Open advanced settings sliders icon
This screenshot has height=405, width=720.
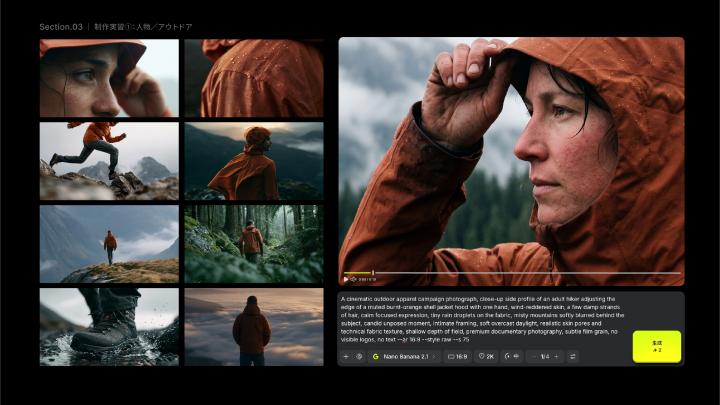pyautogui.click(x=573, y=356)
